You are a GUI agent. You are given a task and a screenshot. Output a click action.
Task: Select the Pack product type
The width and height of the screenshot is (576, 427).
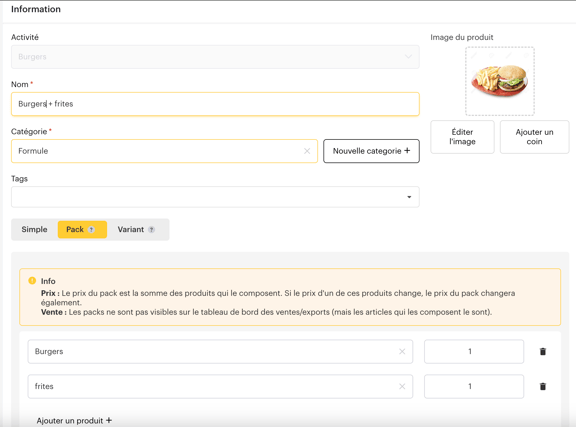click(82, 230)
